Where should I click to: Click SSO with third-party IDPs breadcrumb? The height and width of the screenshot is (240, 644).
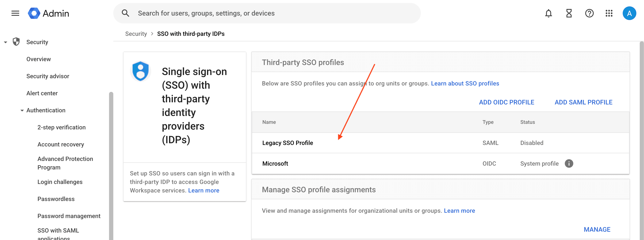[x=191, y=34]
